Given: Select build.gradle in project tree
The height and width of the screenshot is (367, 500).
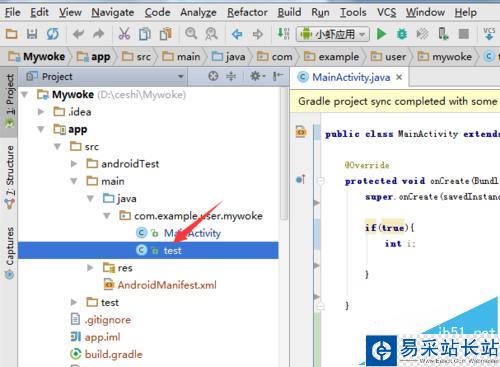Looking at the screenshot, I should (106, 354).
